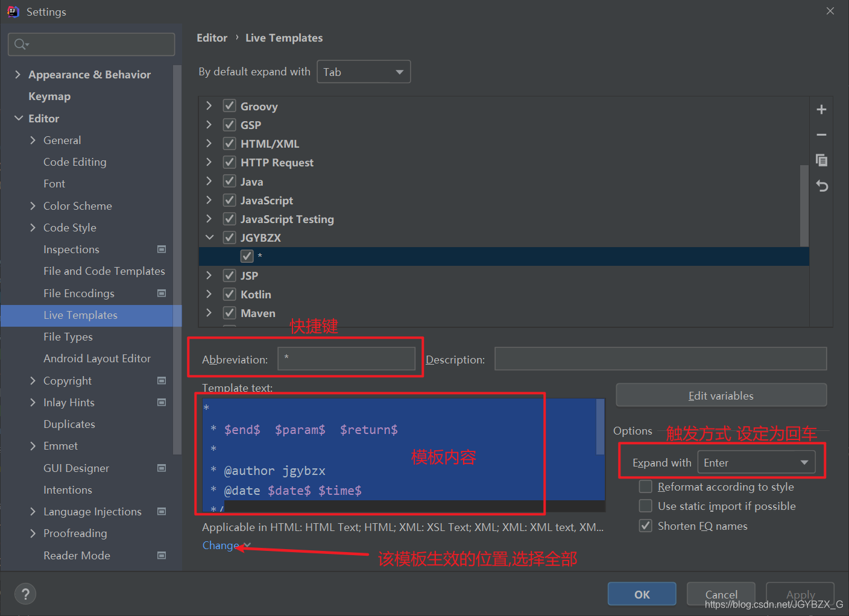
Task: Click the Editor breadcrumb link
Action: [x=212, y=38]
